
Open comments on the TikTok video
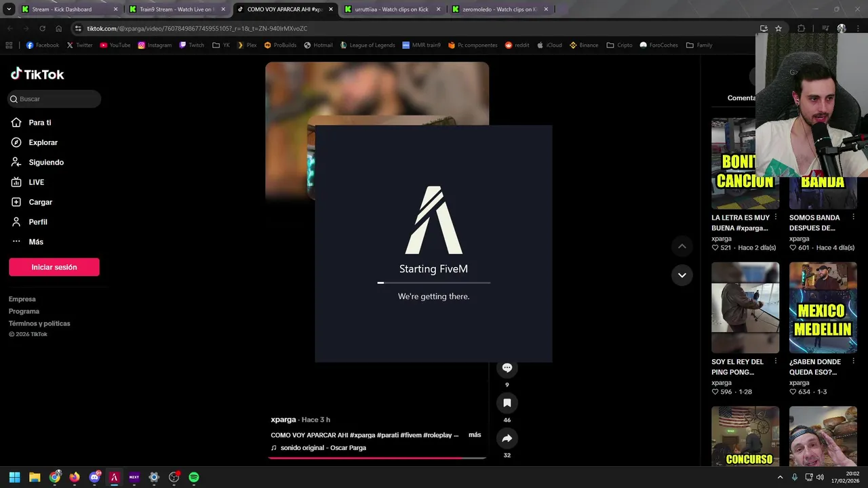(507, 368)
